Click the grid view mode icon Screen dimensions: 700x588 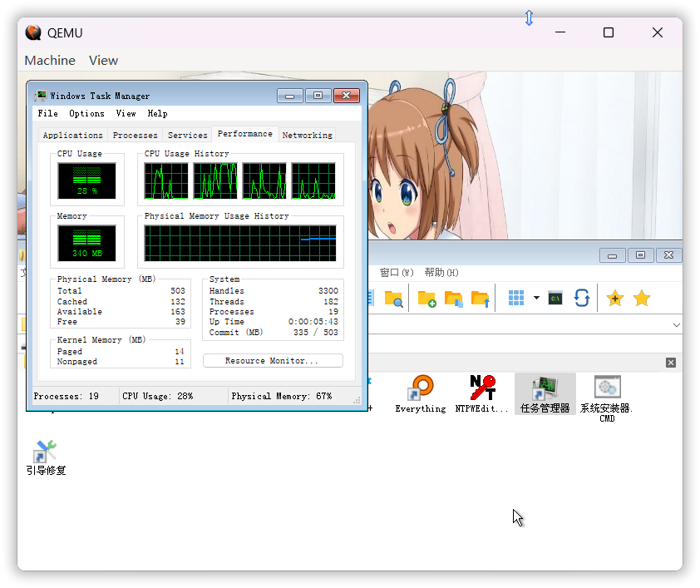coord(516,298)
